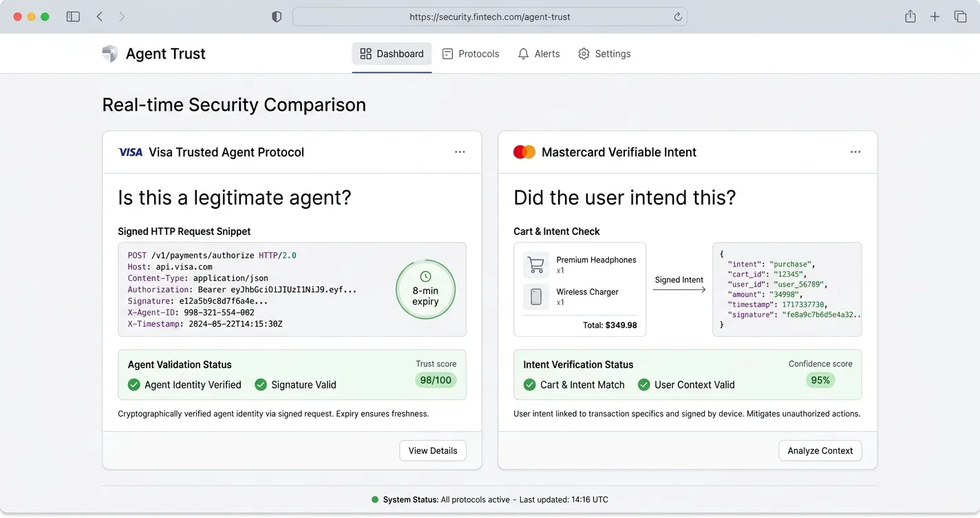
Task: Go forward with the browser arrow
Action: [122, 17]
